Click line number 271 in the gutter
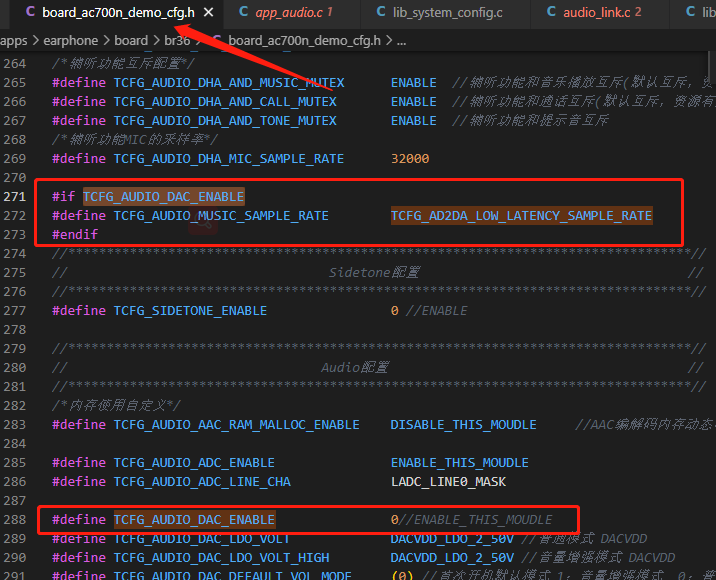The height and width of the screenshot is (580, 716). (15, 197)
